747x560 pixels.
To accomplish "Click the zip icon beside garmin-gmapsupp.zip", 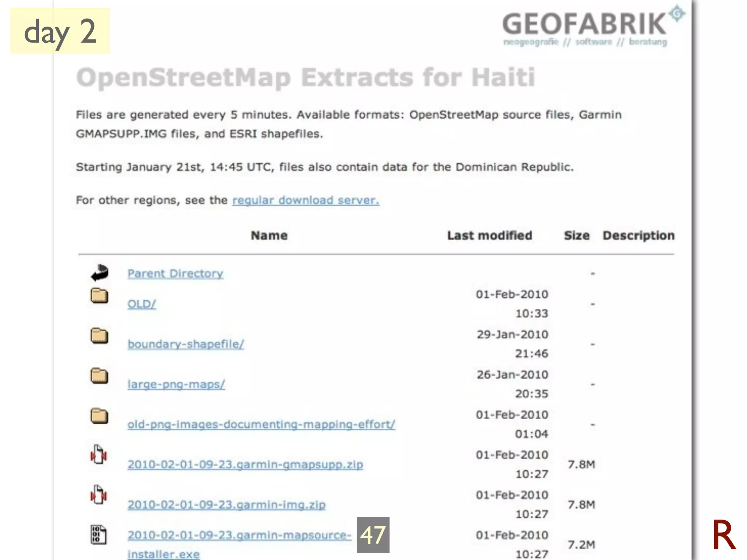I will [98, 455].
